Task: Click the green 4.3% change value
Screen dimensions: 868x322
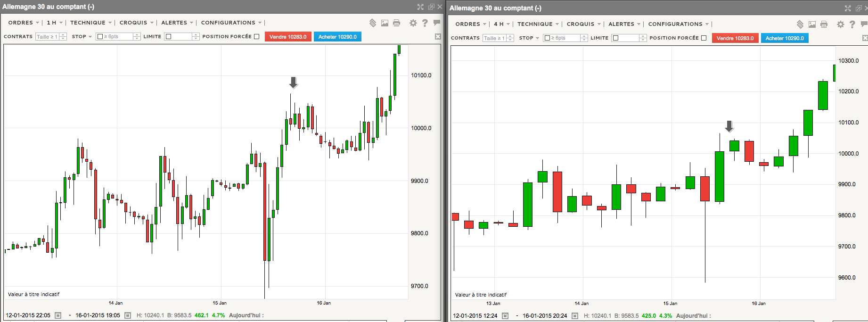Action: [665, 316]
